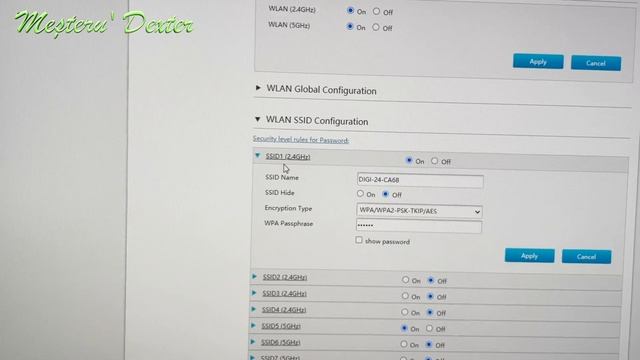Turn SSID3 (2.4GHz) On
This screenshot has height=360, width=640.
[405, 296]
